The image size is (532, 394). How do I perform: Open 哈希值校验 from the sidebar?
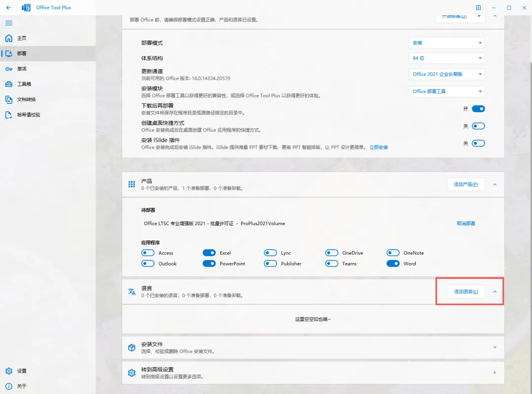[x=48, y=115]
